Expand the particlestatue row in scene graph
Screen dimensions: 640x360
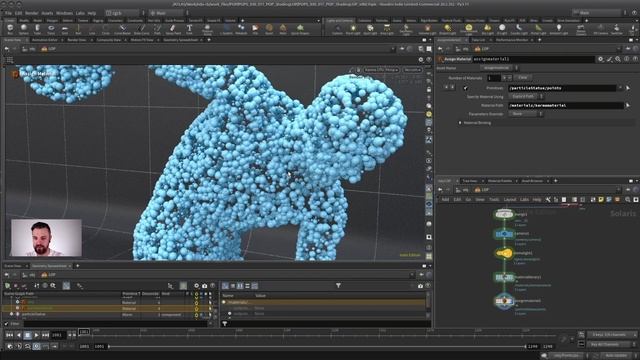11,314
